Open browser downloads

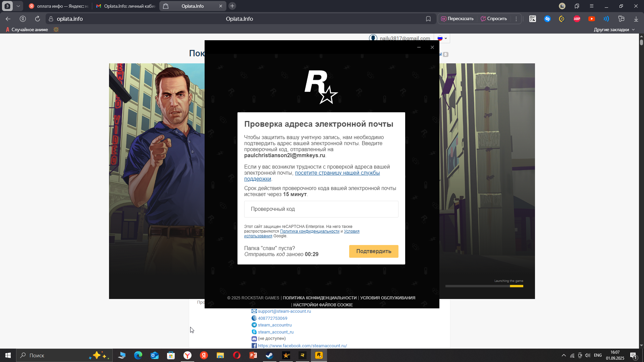point(636,19)
